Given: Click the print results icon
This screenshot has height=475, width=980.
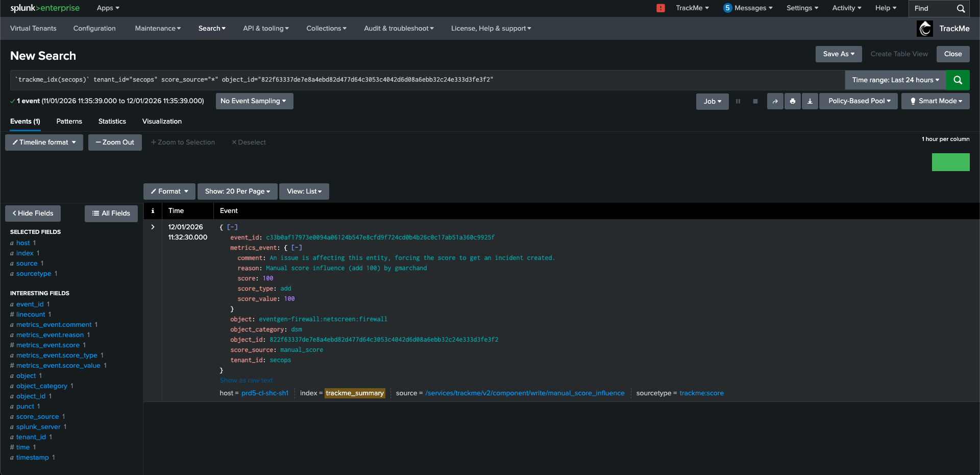Looking at the screenshot, I should pos(792,101).
